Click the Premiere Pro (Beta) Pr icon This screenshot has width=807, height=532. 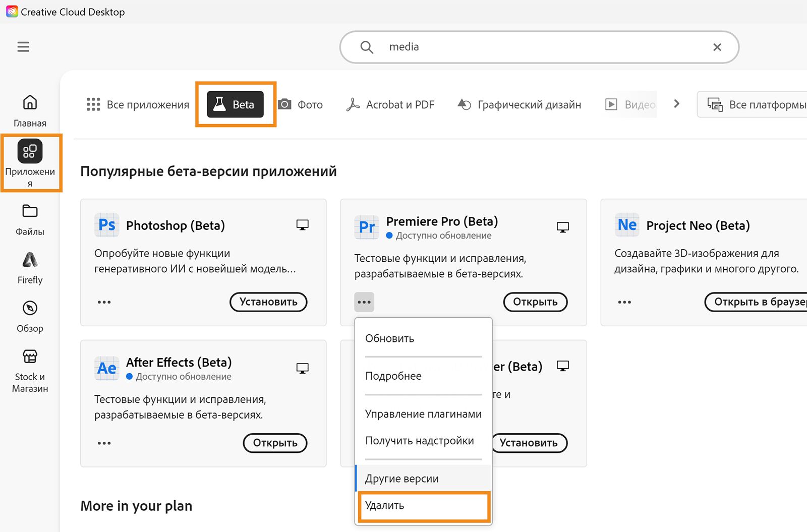coord(367,227)
